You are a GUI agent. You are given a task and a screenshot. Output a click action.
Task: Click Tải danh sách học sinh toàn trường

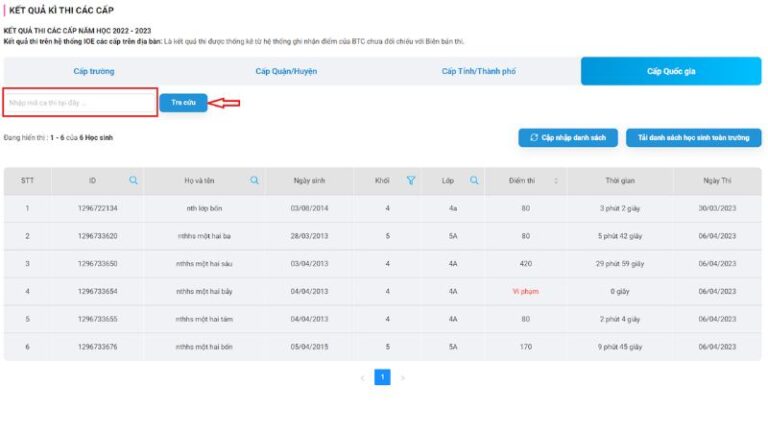coord(693,138)
